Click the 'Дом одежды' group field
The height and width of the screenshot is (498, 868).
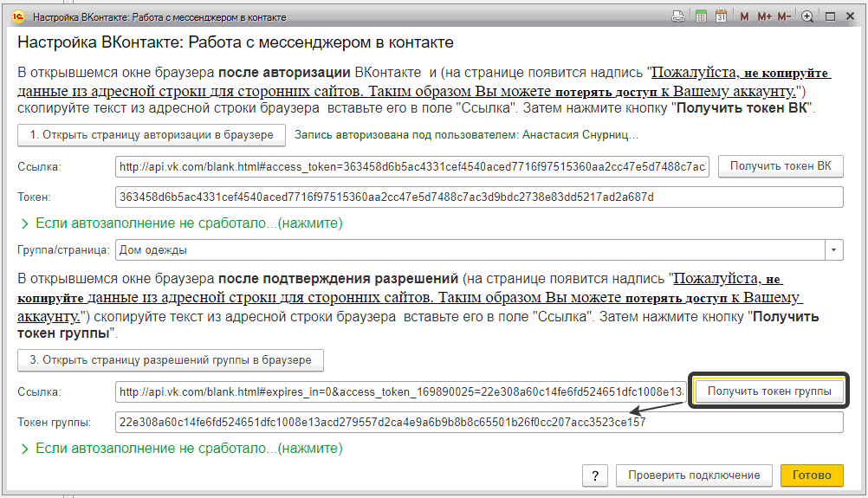pos(470,250)
